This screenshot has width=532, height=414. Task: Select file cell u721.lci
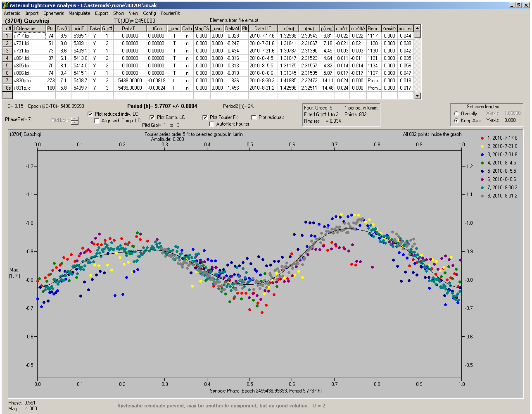coord(29,43)
